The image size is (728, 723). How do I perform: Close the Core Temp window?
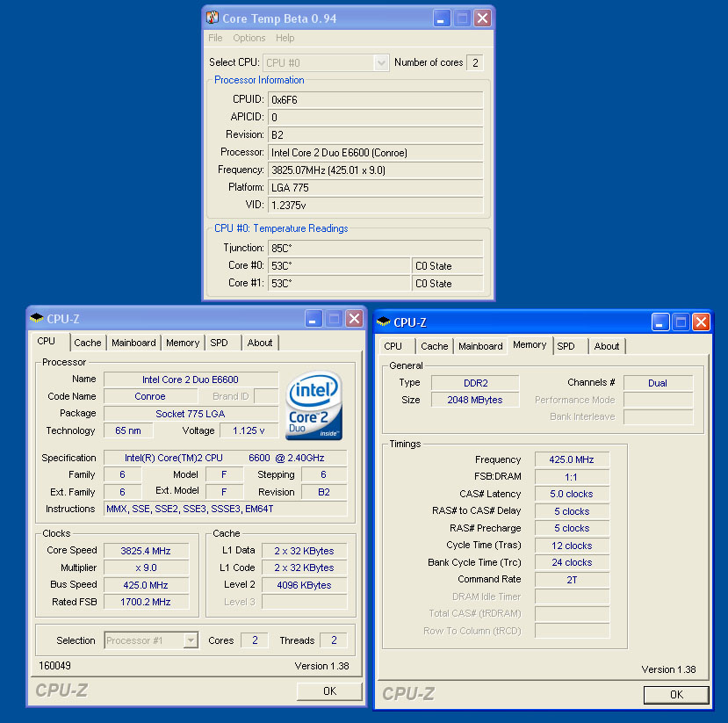[482, 18]
